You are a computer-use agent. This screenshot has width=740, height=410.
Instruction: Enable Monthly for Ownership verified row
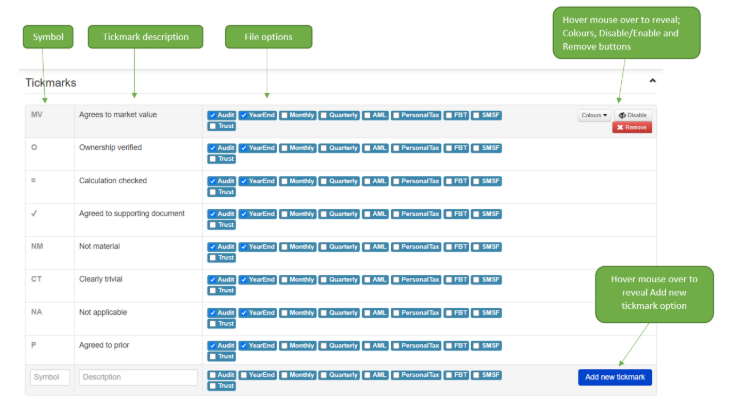pos(297,148)
